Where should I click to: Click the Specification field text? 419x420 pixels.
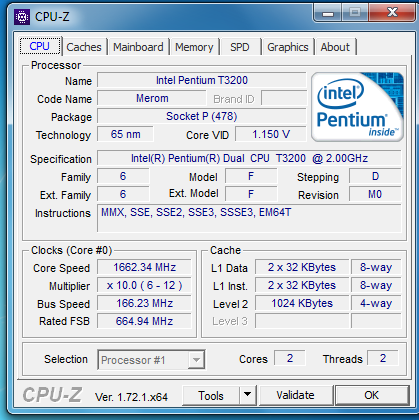click(249, 158)
